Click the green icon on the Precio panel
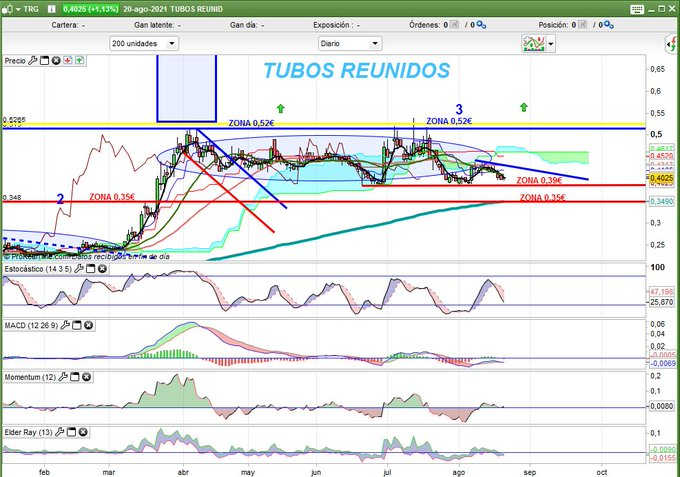This screenshot has height=477, width=680. [79, 61]
